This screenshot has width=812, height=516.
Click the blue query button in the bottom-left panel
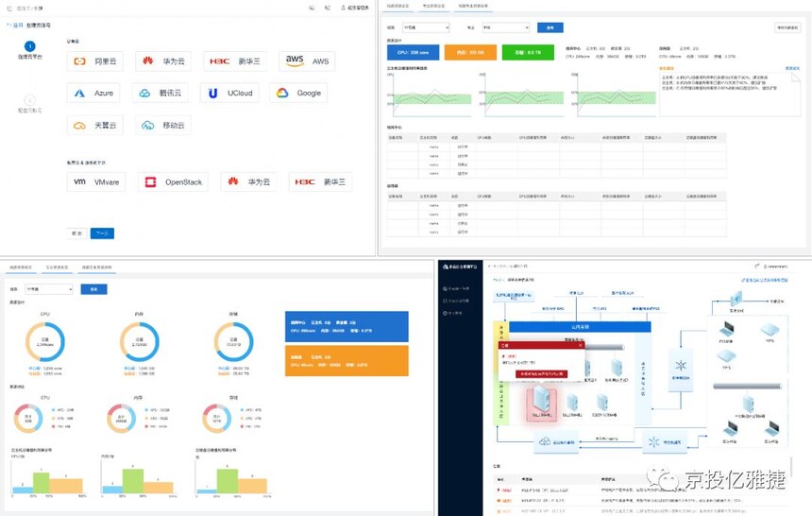coord(93,289)
